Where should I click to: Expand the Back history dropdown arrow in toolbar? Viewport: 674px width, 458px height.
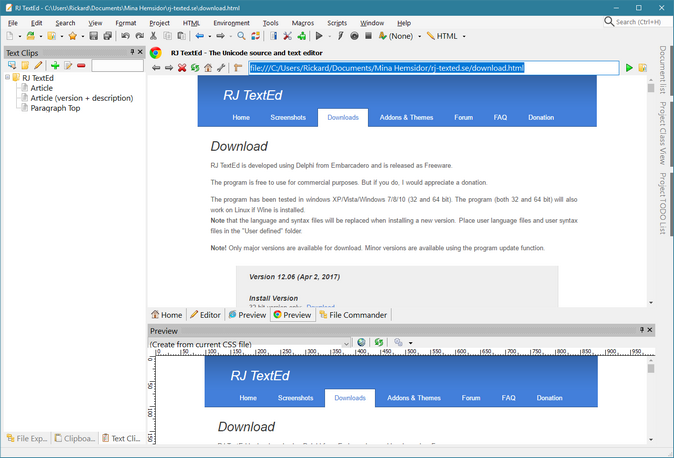(209, 37)
